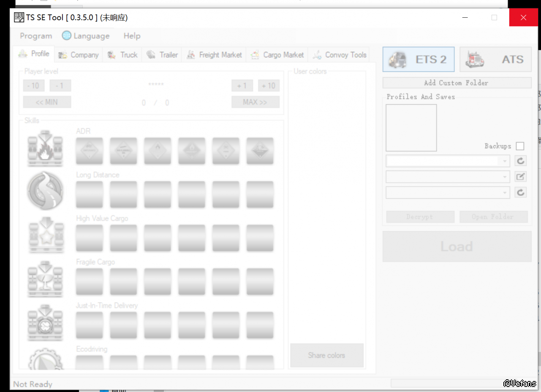This screenshot has height=392, width=541.
Task: Click the ADR skill category icon
Action: coord(45,149)
